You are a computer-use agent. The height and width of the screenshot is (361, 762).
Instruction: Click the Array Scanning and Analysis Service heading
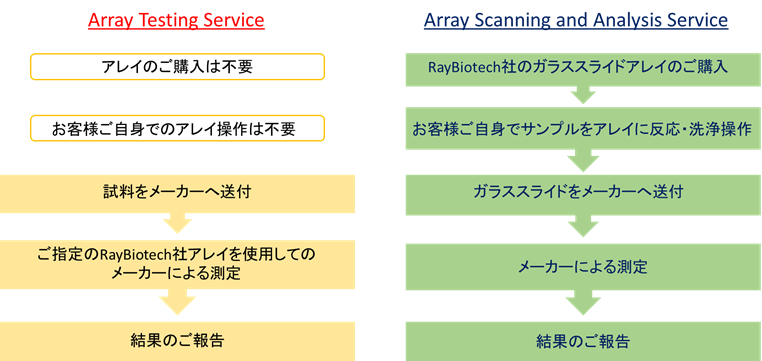[x=576, y=20]
